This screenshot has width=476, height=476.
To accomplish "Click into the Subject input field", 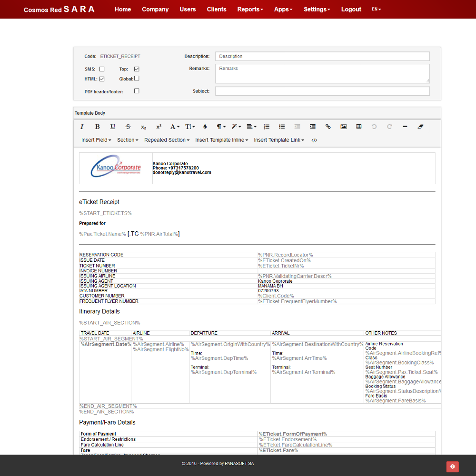I will coord(322,91).
